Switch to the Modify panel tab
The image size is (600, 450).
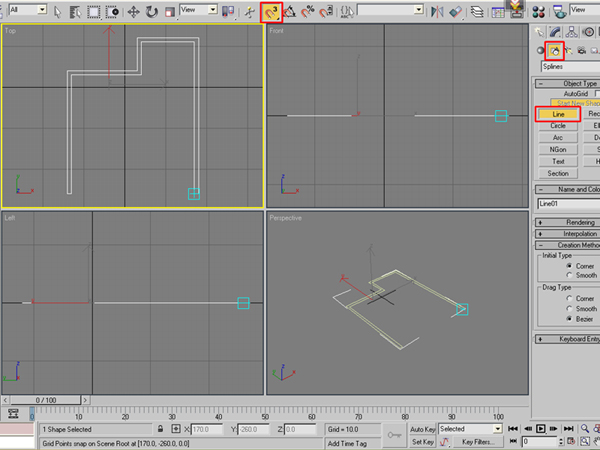(x=555, y=32)
